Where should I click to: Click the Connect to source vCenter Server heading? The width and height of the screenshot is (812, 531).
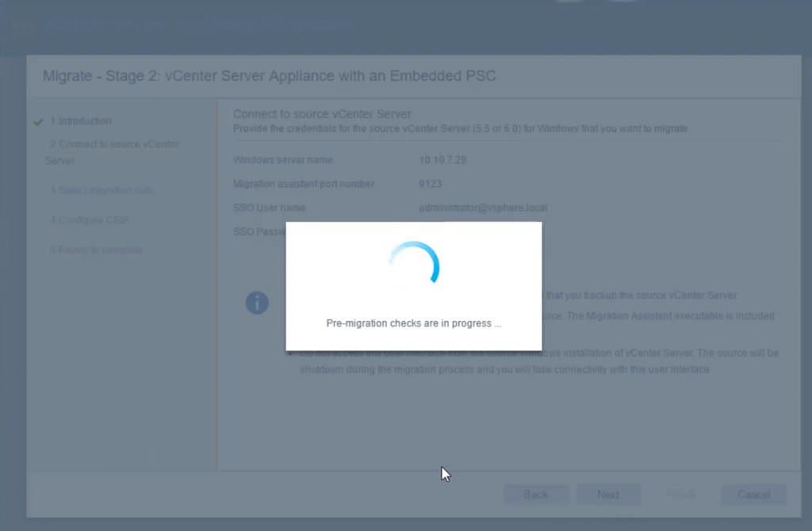pos(322,114)
